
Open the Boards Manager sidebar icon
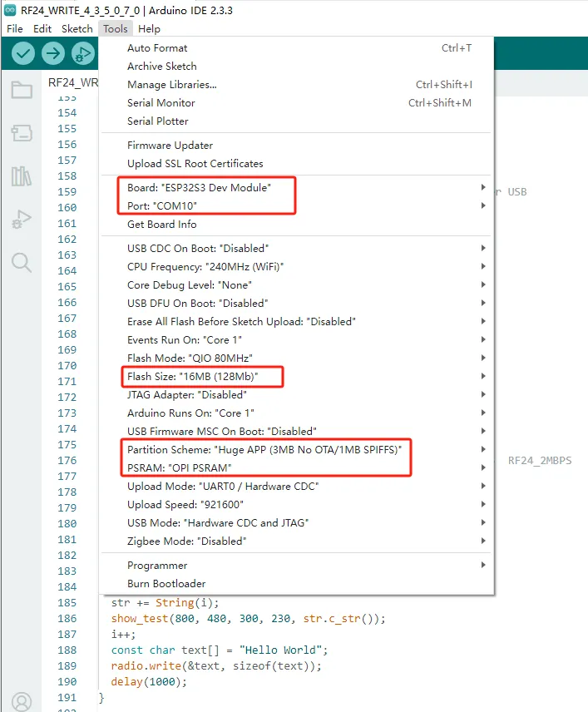click(x=22, y=133)
